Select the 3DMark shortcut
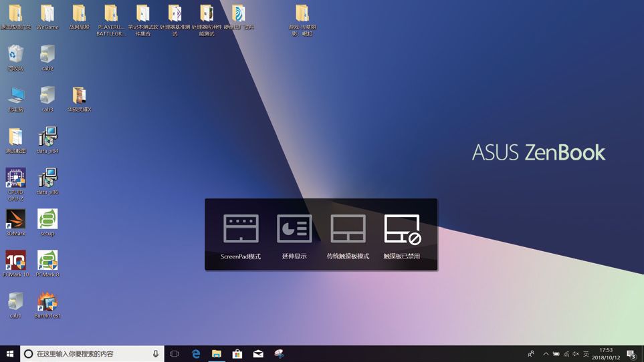The image size is (644, 362). 15,222
